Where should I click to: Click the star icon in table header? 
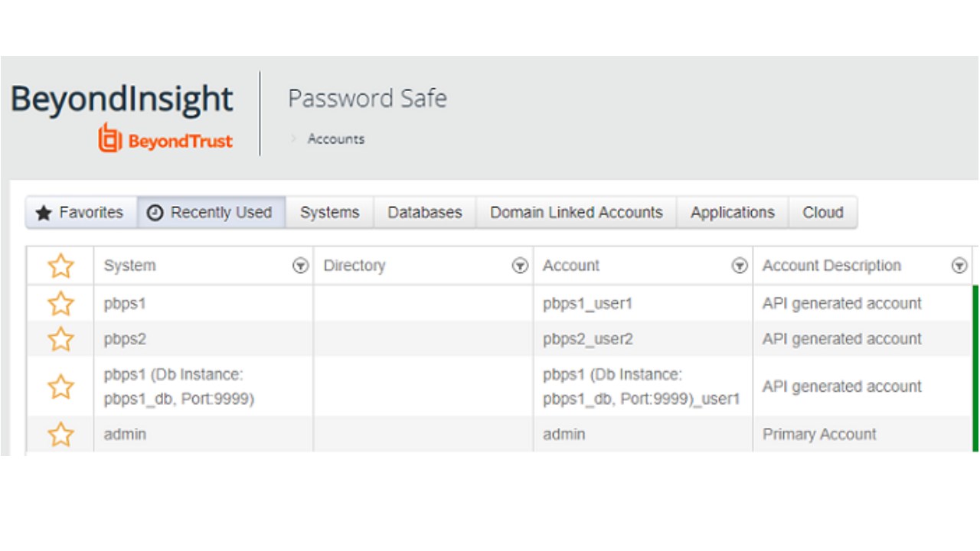coord(60,266)
